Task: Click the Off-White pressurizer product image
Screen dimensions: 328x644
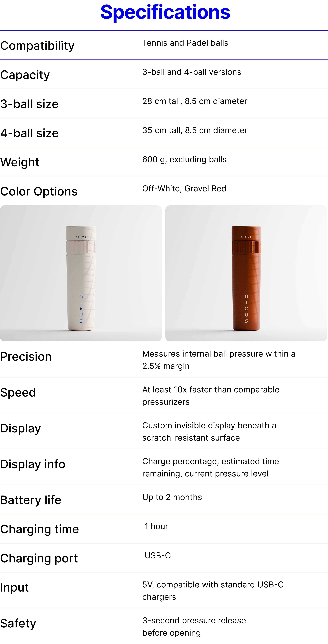Action: click(x=81, y=273)
